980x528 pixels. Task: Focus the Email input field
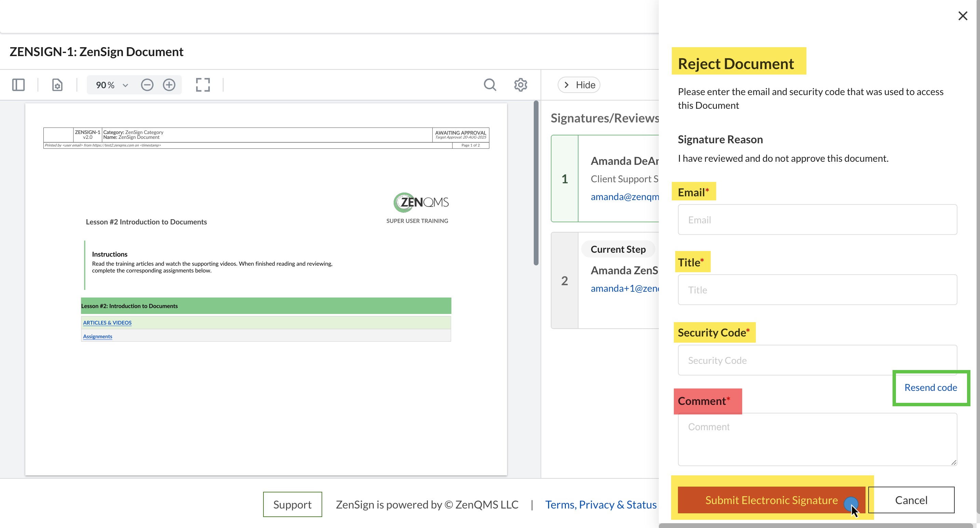pos(817,220)
